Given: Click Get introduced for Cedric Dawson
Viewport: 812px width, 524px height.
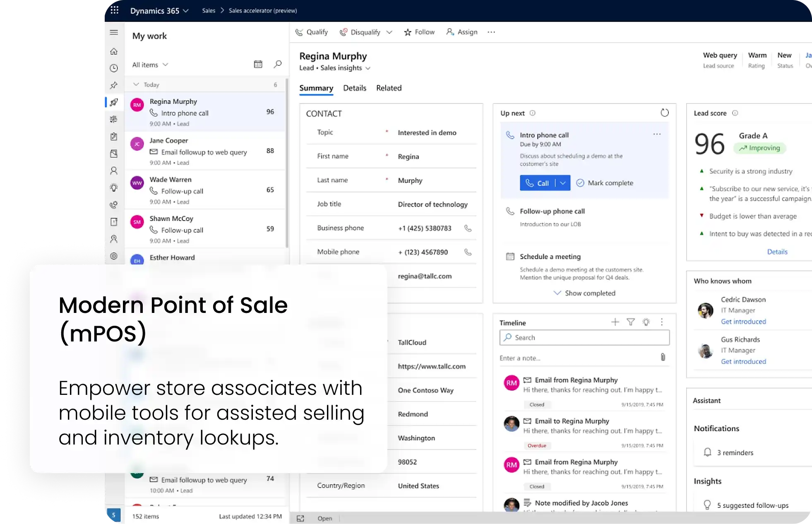Looking at the screenshot, I should 743,322.
